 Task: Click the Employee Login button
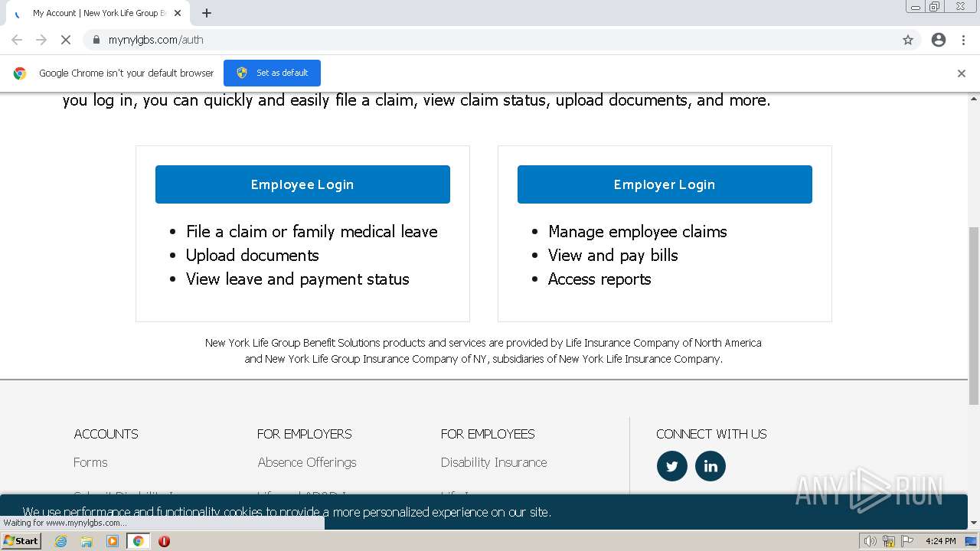pyautogui.click(x=302, y=184)
